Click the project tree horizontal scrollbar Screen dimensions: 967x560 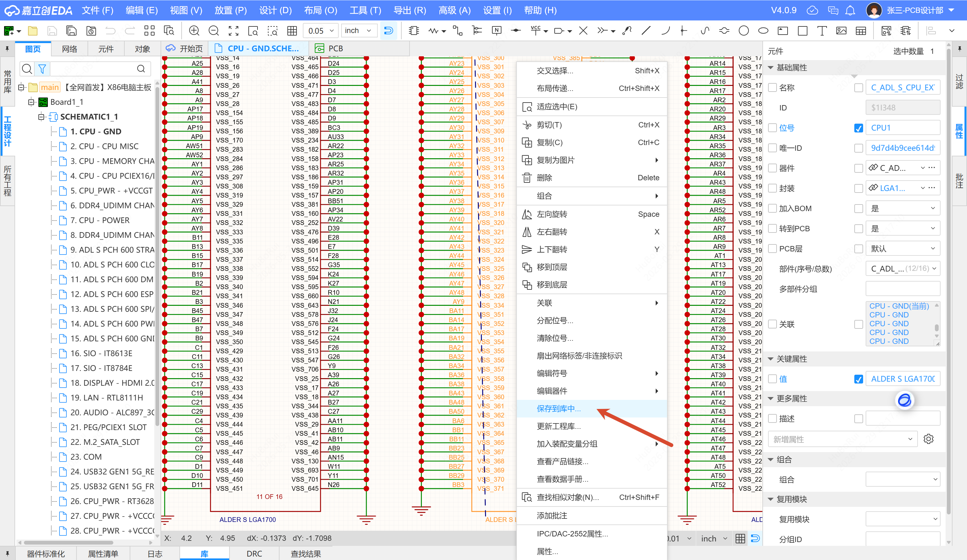(x=68, y=542)
